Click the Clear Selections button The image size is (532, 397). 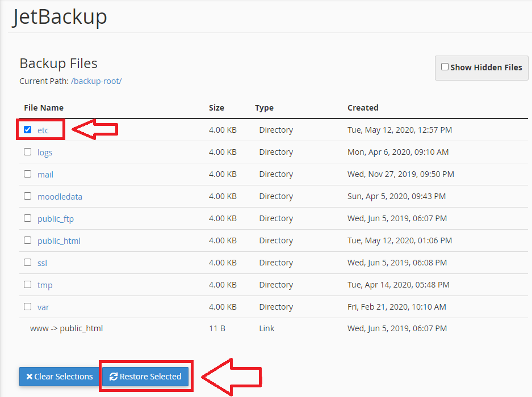[x=60, y=377]
